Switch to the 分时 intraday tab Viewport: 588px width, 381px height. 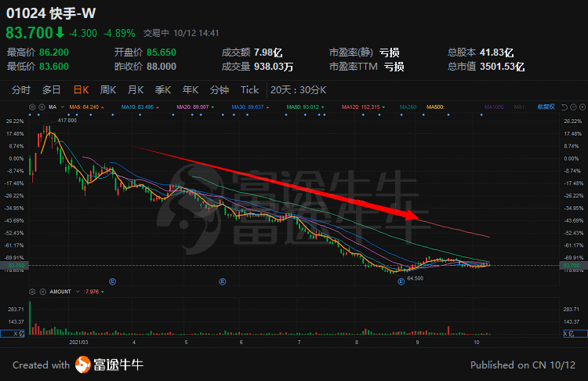(x=20, y=90)
